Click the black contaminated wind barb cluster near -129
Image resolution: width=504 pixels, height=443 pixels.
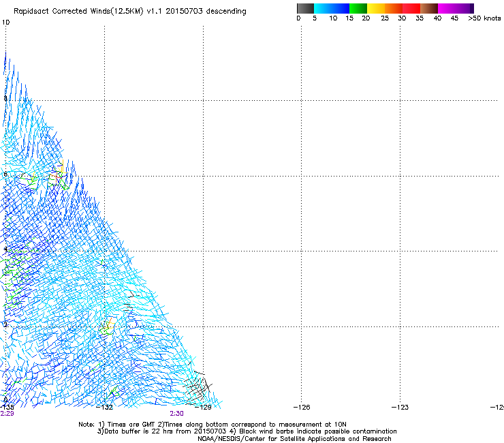tap(198, 388)
